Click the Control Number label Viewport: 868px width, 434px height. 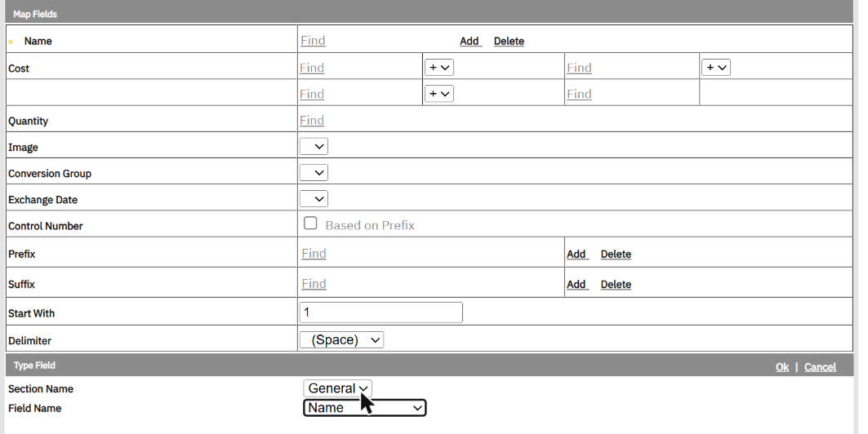pos(46,226)
